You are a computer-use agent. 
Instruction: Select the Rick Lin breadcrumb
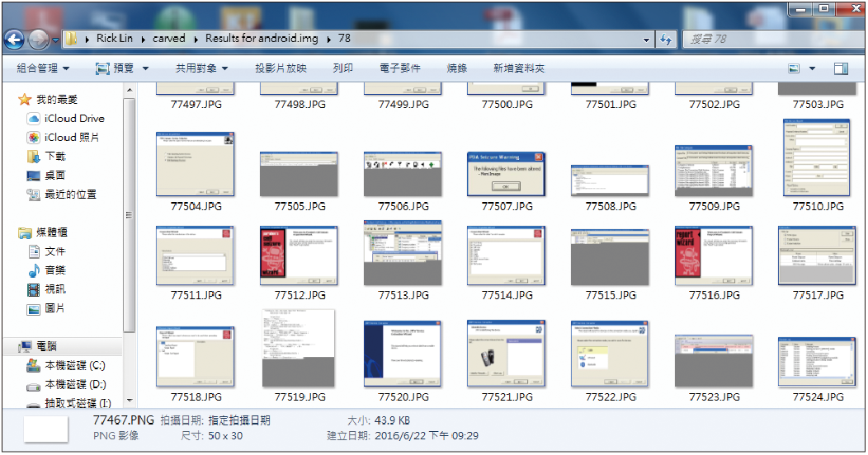pyautogui.click(x=115, y=38)
